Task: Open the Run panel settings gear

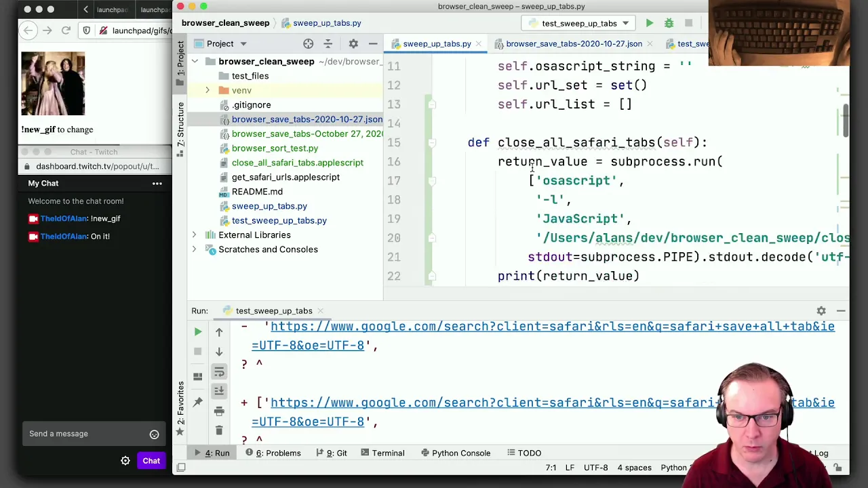Action: [821, 311]
